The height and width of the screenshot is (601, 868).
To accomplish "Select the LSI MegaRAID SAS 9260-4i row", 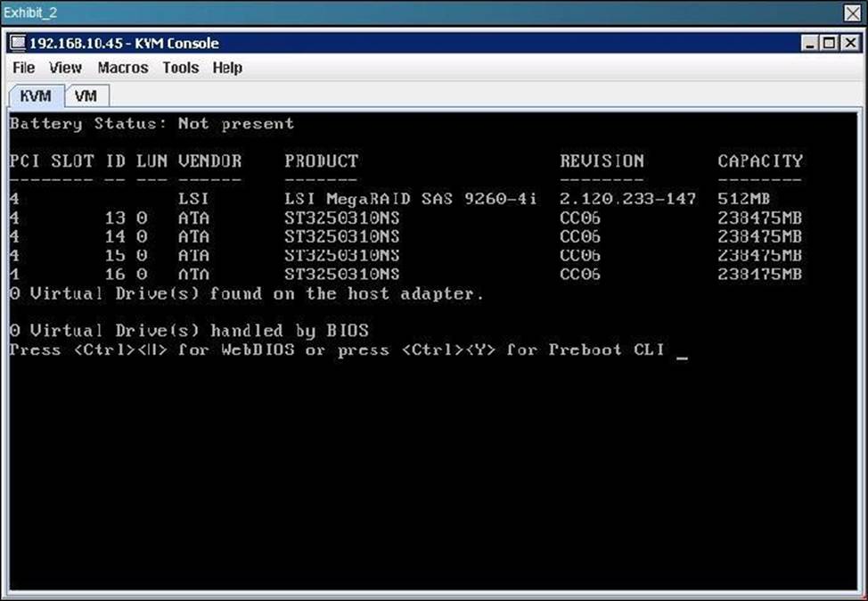I will click(410, 199).
